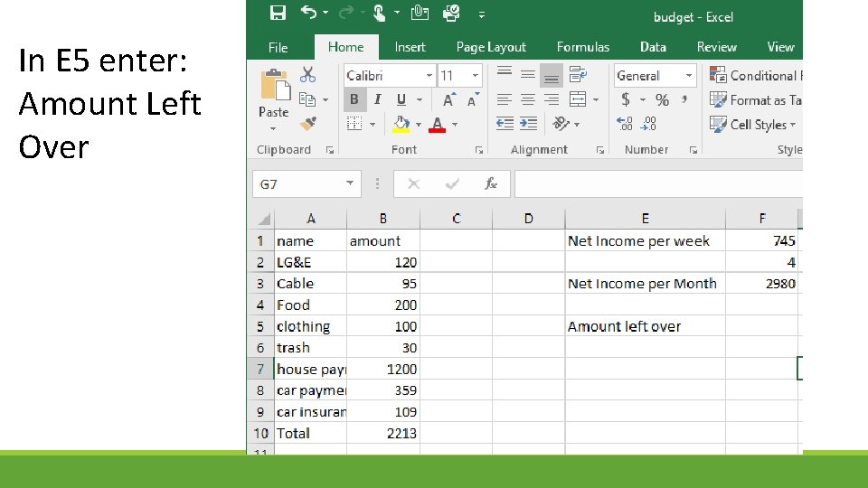The width and height of the screenshot is (868, 488).
Task: Select cell E5 'Amount left over'
Action: pyautogui.click(x=645, y=326)
